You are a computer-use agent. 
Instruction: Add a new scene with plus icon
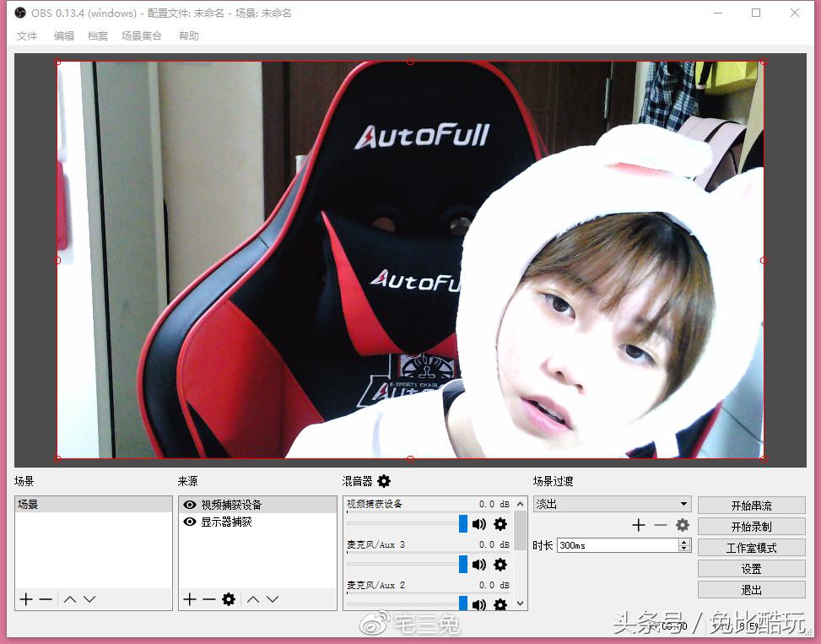(25, 599)
